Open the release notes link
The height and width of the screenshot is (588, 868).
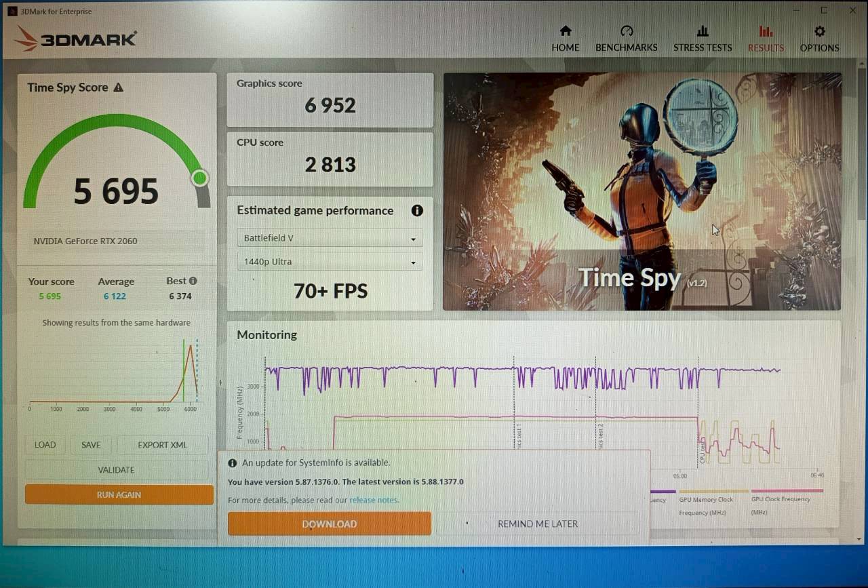(374, 499)
